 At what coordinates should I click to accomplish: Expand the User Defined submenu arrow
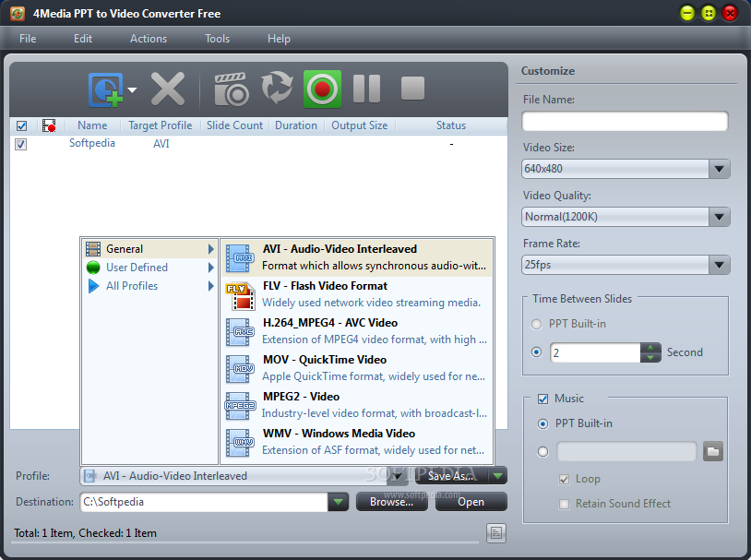click(x=210, y=268)
